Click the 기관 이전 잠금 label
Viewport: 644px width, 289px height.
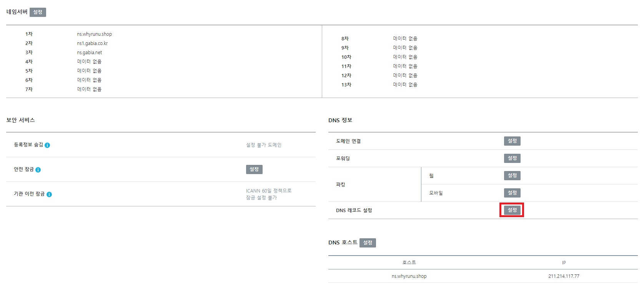(x=29, y=194)
